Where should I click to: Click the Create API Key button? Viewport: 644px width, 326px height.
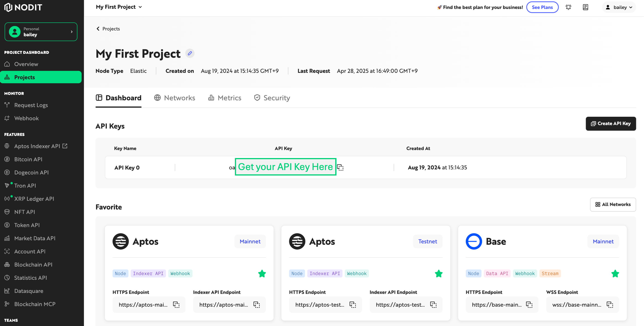611,123
